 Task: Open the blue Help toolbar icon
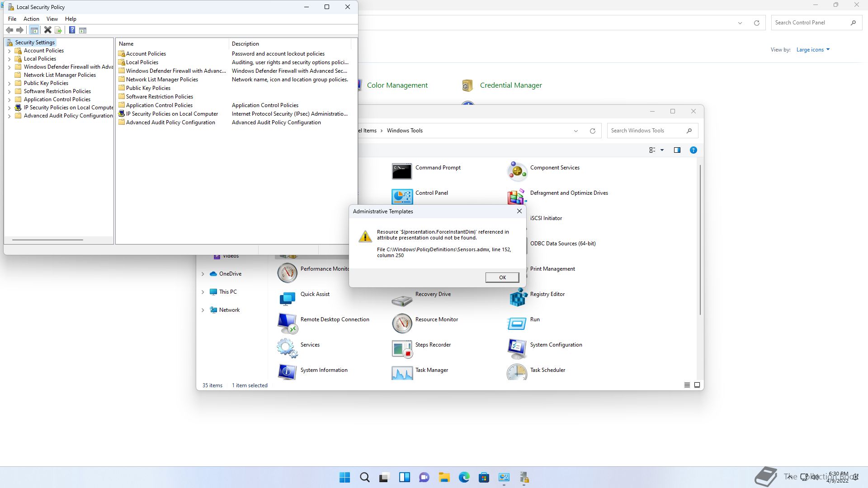(72, 30)
